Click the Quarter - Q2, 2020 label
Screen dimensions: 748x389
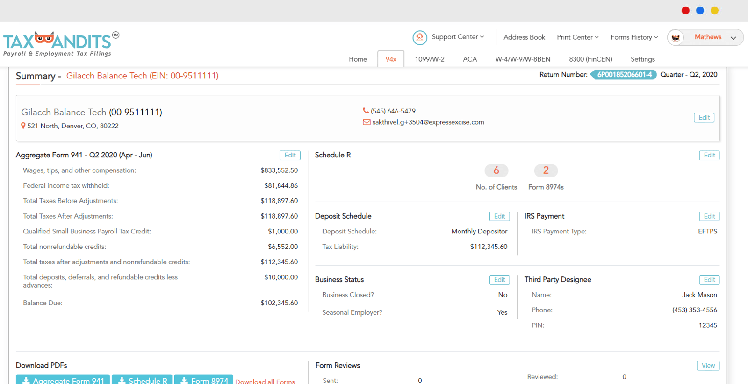689,75
